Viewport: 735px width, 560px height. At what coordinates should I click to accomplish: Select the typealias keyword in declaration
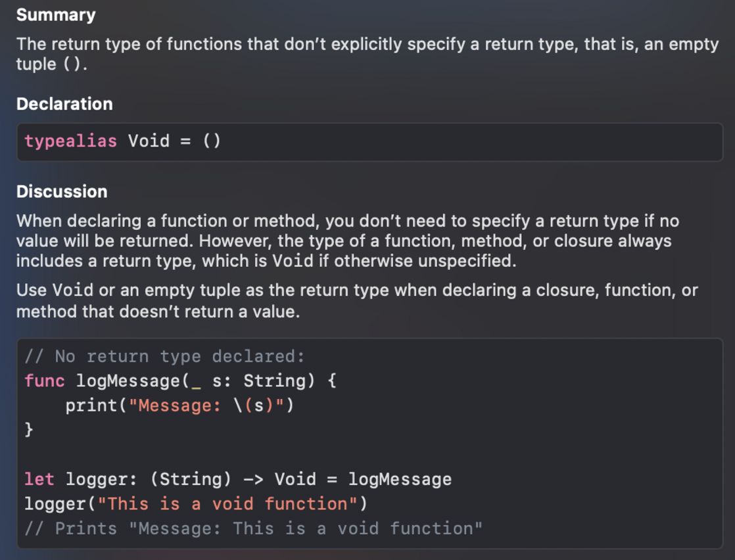click(x=70, y=141)
